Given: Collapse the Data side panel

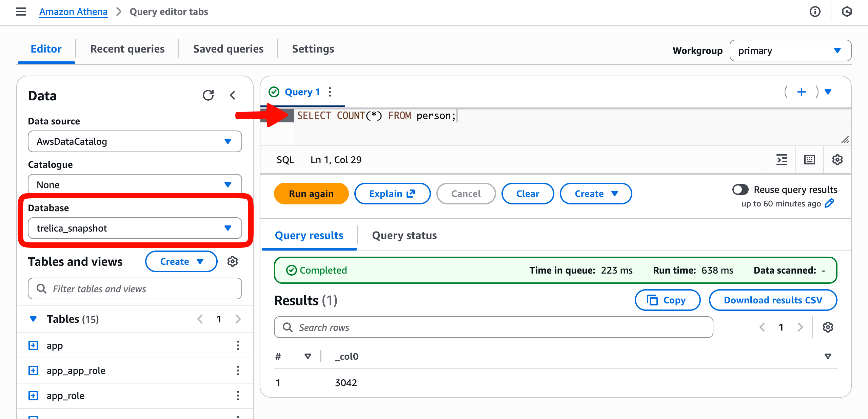Looking at the screenshot, I should 233,95.
